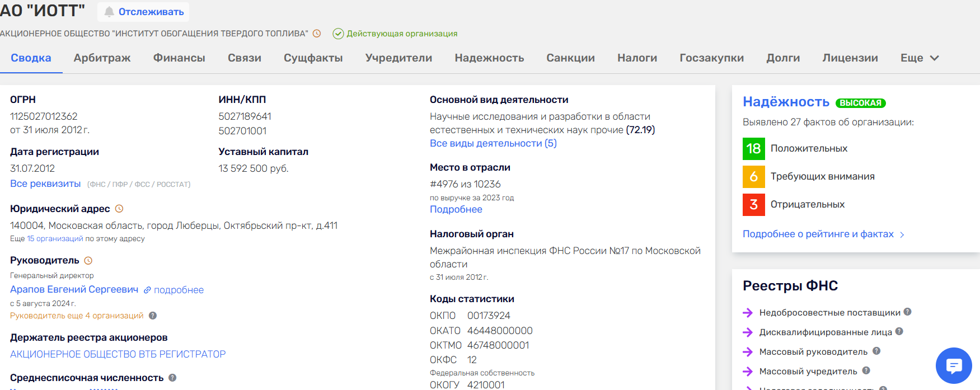This screenshot has height=390, width=980.
Task: Open the Учредители tab
Action: 399,58
